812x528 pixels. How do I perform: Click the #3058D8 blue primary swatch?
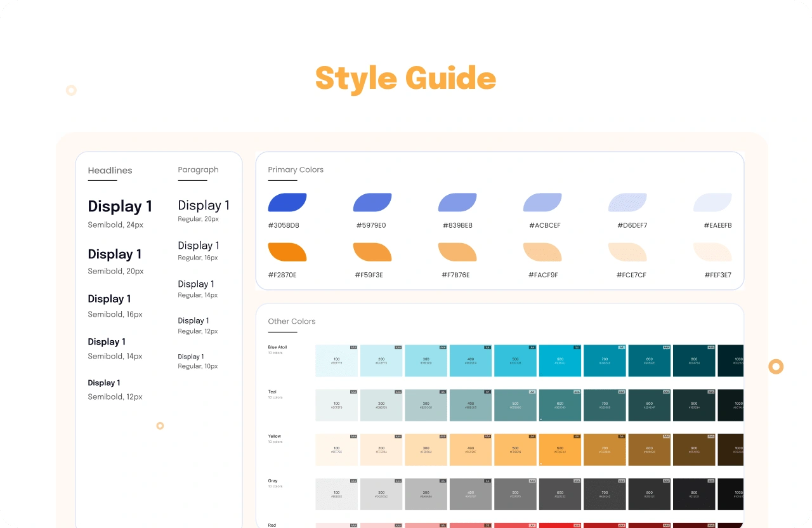pyautogui.click(x=287, y=202)
